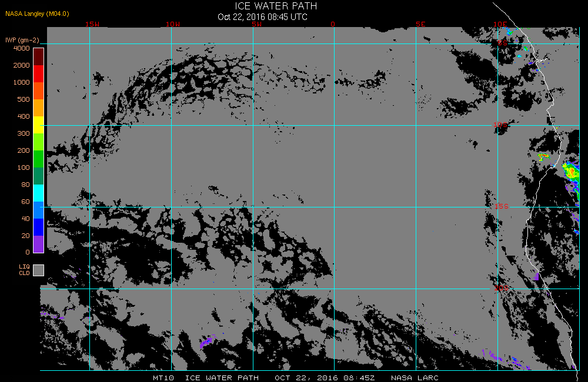Click the NASA Langley (M04.0) label
This screenshot has height=382, width=588.
37,14
